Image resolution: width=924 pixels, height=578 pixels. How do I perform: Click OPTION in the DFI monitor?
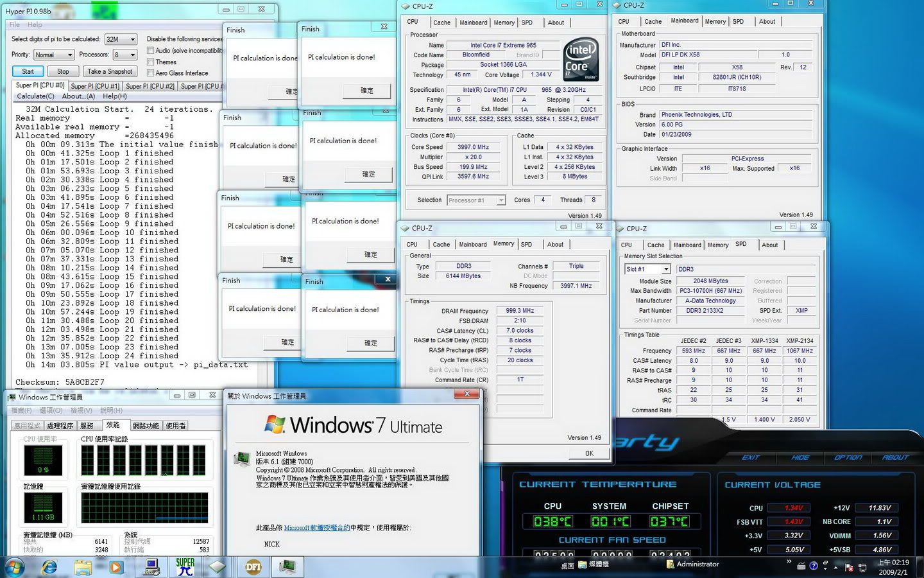pyautogui.click(x=848, y=457)
